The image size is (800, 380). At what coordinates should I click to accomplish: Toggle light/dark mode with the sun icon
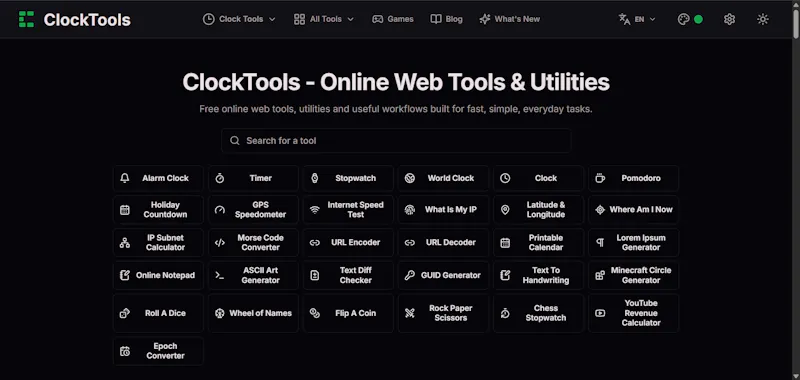pyautogui.click(x=763, y=19)
